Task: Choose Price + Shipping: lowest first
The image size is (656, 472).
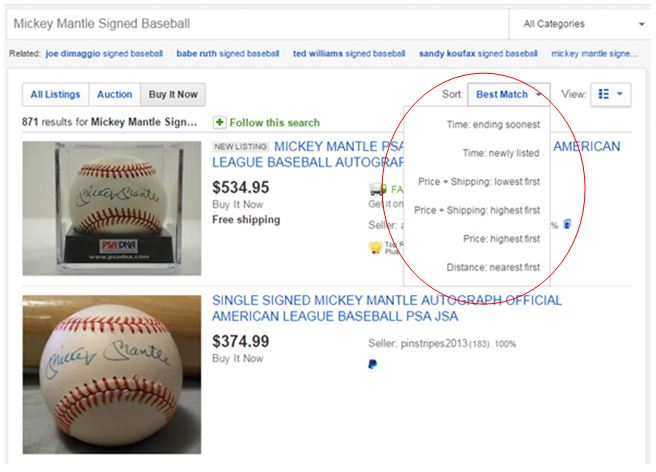Action: [479, 182]
